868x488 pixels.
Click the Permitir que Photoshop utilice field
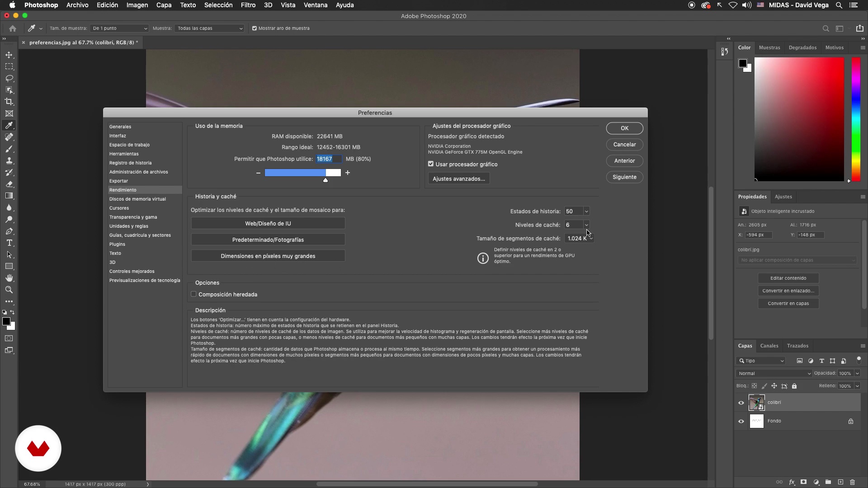coord(329,159)
